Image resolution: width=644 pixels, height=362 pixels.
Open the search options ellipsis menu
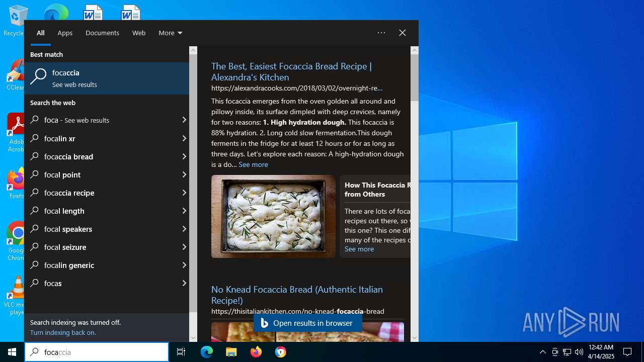point(381,33)
